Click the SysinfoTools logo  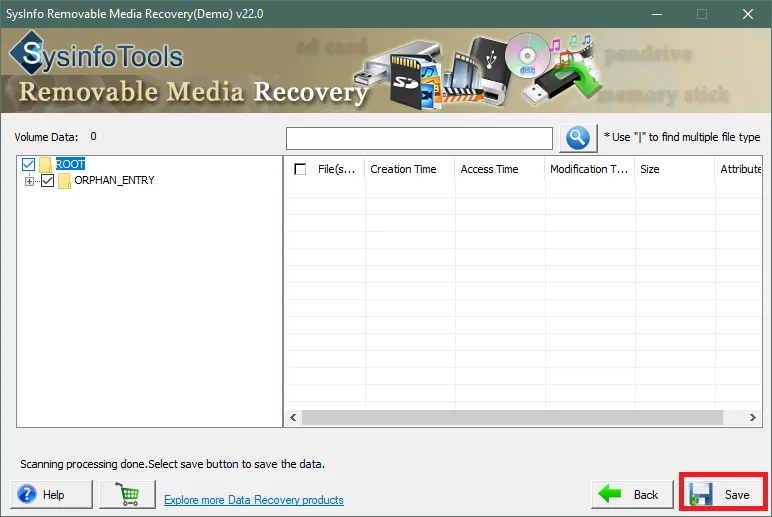coord(96,54)
